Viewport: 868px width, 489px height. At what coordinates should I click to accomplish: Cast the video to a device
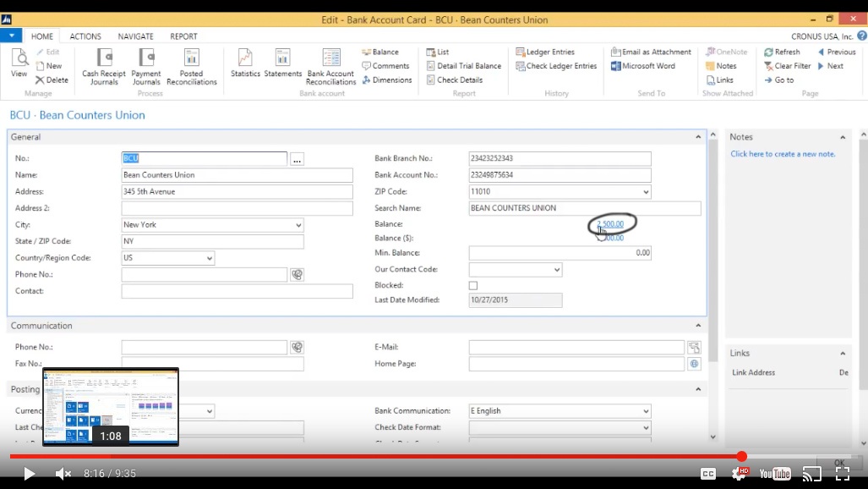coord(811,474)
